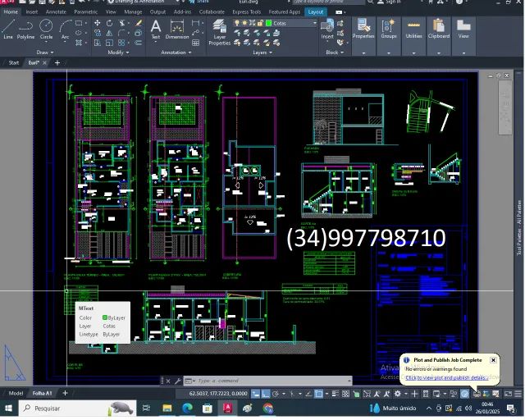The width and height of the screenshot is (525, 420).
Task: Close the Plot and Publish notification balloon
Action: (493, 360)
